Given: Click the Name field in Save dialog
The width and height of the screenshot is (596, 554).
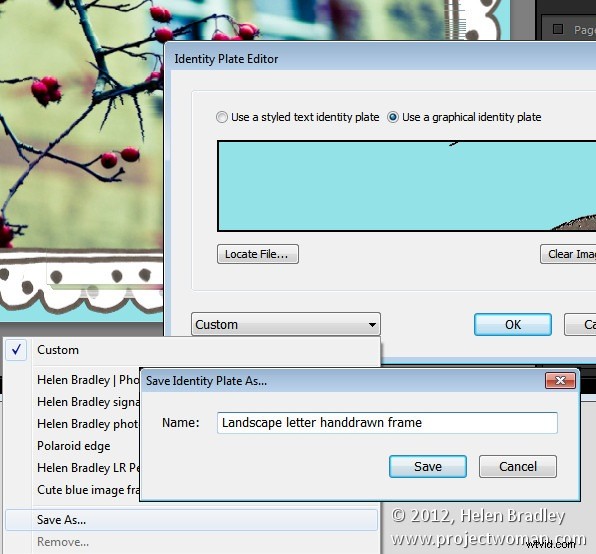Looking at the screenshot, I should coord(387,423).
